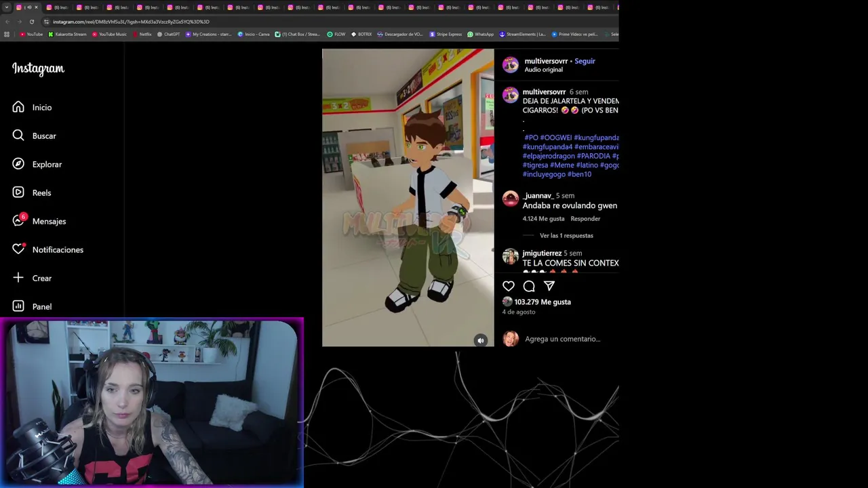868x488 pixels.
Task: Open jmigutierrez commenter avatar
Action: pos(511,257)
